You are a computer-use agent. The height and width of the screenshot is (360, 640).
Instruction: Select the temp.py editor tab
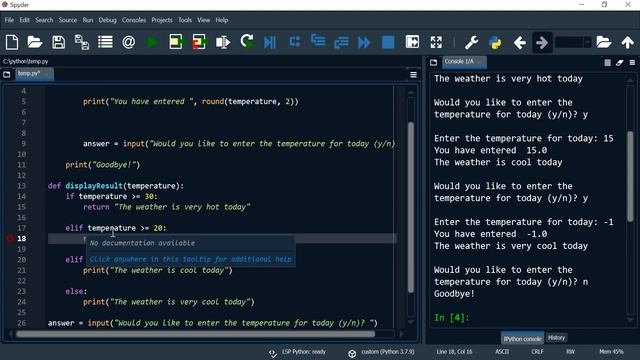coord(34,74)
